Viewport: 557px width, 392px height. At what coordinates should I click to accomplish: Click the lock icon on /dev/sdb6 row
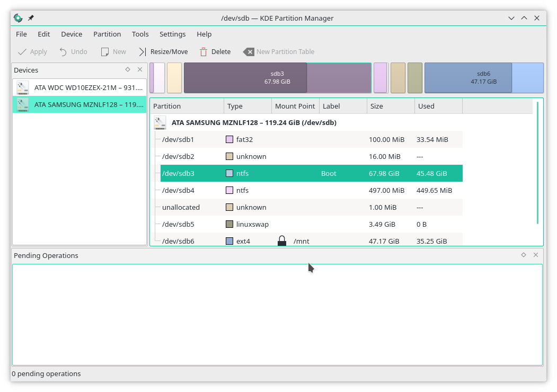coord(282,241)
